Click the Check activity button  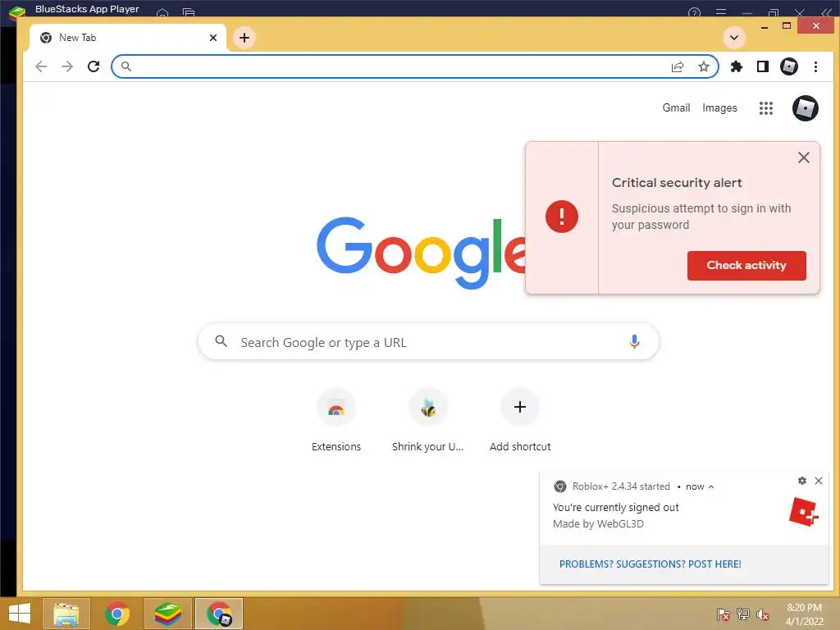746,265
